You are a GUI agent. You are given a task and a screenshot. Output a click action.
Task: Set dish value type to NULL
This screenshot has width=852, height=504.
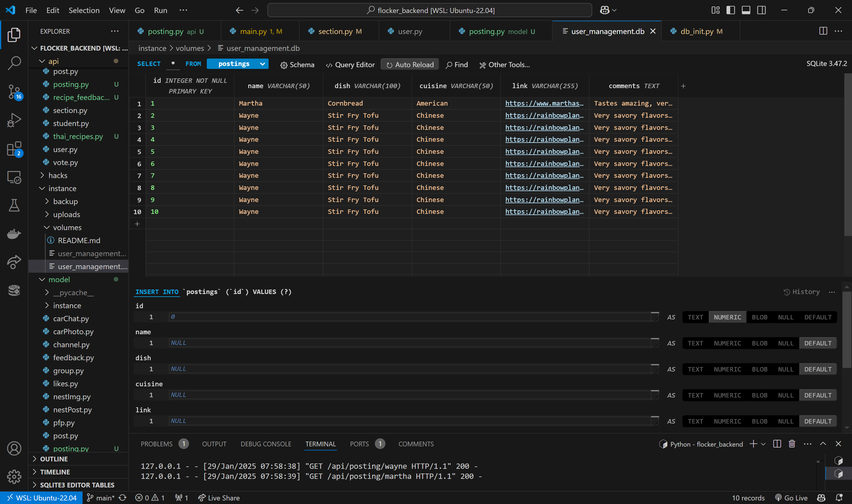click(x=785, y=369)
